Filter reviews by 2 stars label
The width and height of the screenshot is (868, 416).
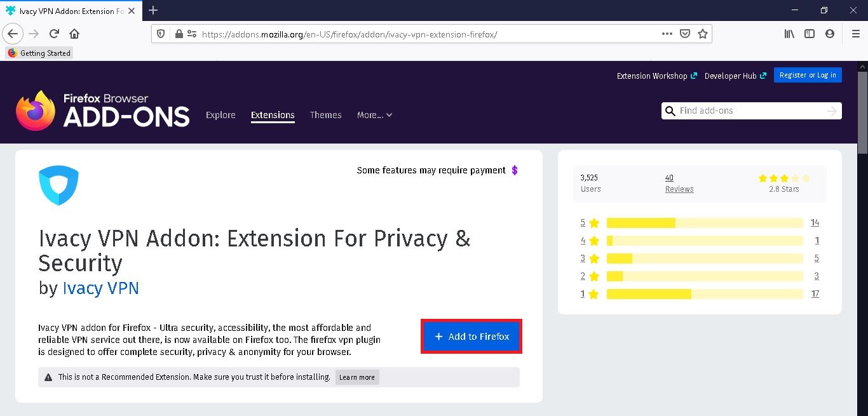point(590,276)
